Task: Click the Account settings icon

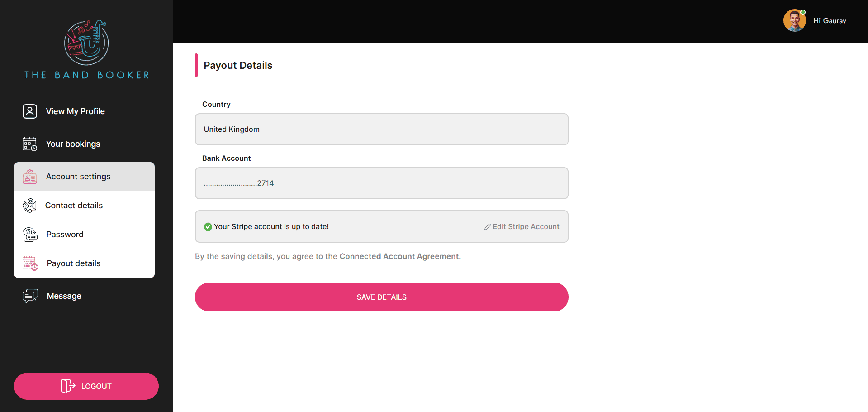Action: 30,177
